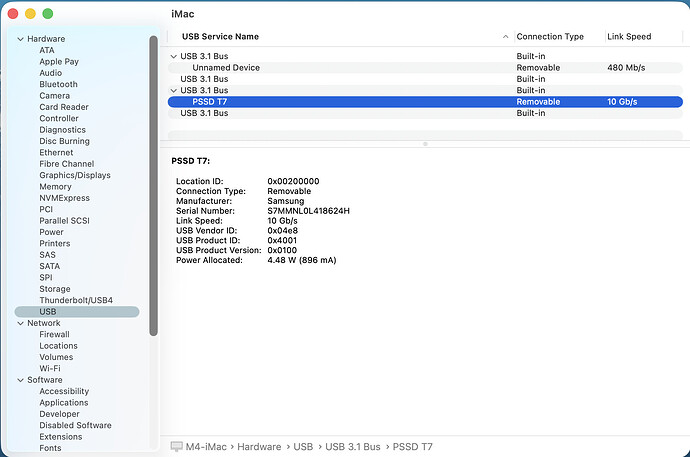Select Disc Burning in sidebar
The width and height of the screenshot is (690, 457).
(x=64, y=141)
